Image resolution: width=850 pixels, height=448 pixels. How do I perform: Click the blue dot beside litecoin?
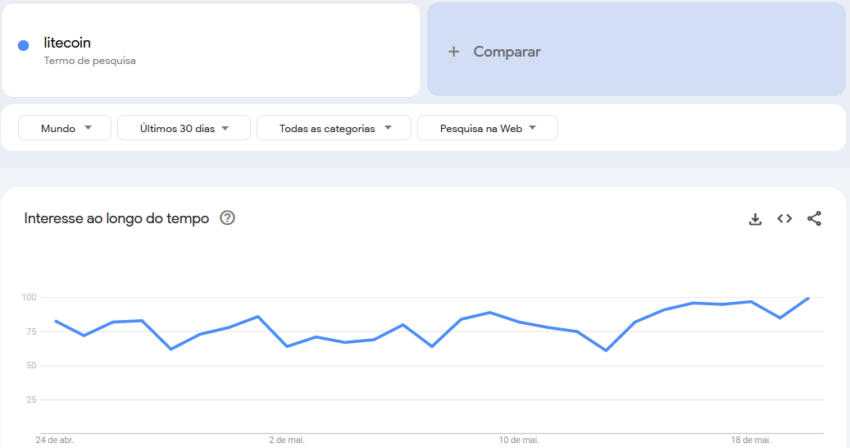pyautogui.click(x=23, y=46)
